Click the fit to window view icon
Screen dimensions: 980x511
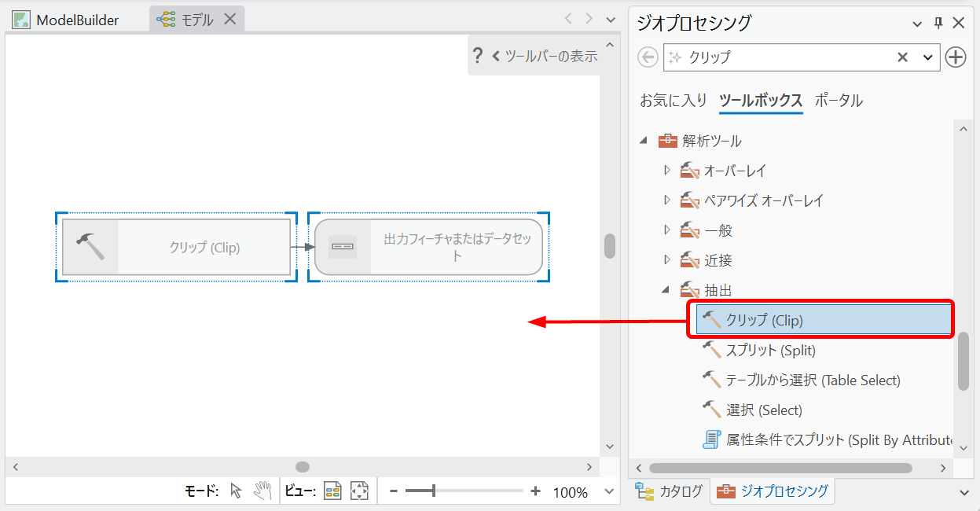tap(359, 491)
